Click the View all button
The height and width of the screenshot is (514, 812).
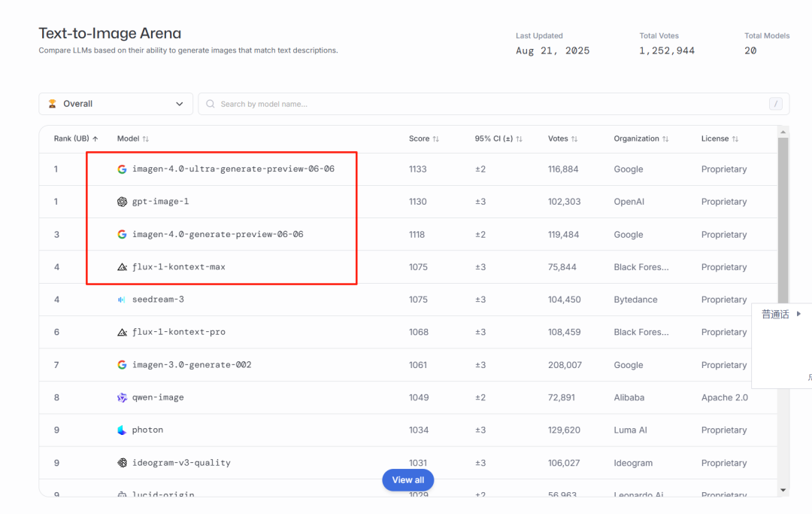(408, 480)
